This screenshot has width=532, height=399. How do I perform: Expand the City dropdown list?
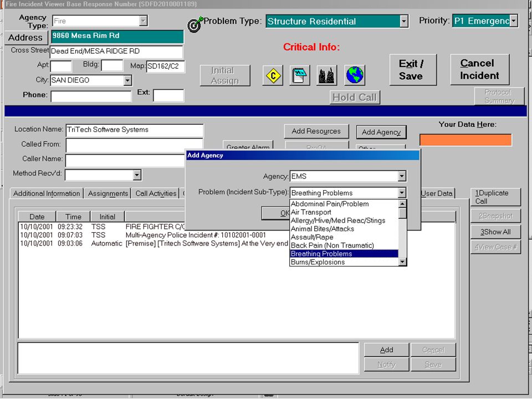pyautogui.click(x=127, y=80)
